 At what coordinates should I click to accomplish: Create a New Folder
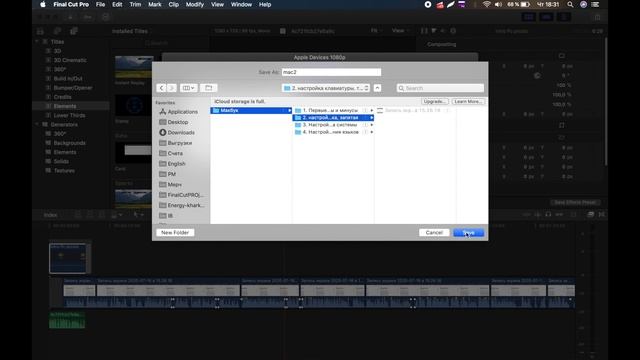(x=175, y=232)
